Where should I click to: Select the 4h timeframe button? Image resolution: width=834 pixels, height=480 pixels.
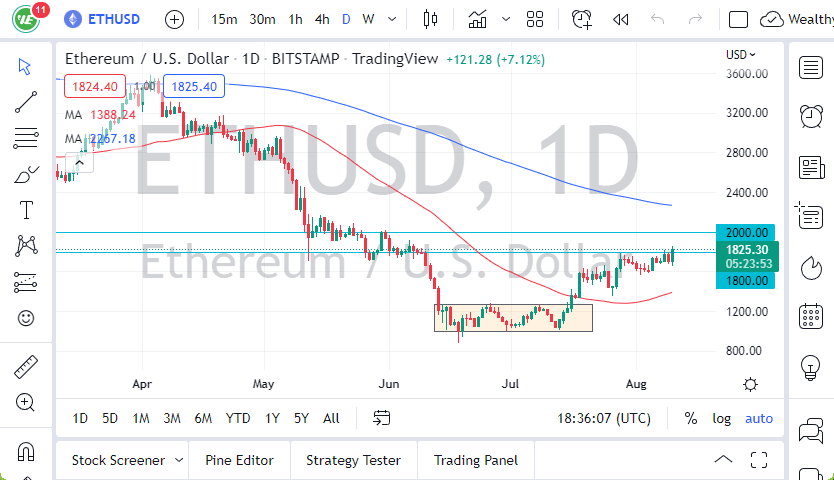(322, 19)
